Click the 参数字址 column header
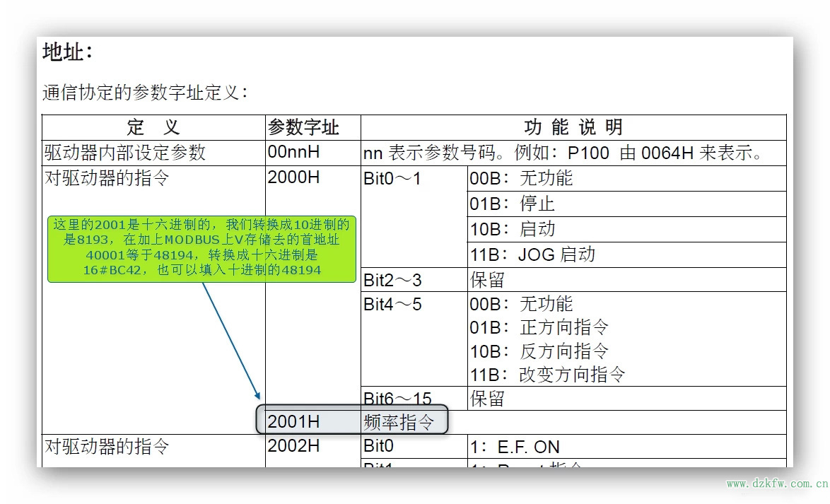This screenshot has width=830, height=504. (304, 127)
